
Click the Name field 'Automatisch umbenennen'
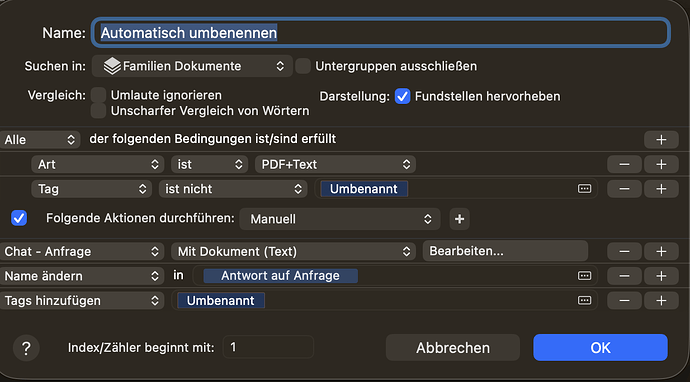tap(381, 33)
